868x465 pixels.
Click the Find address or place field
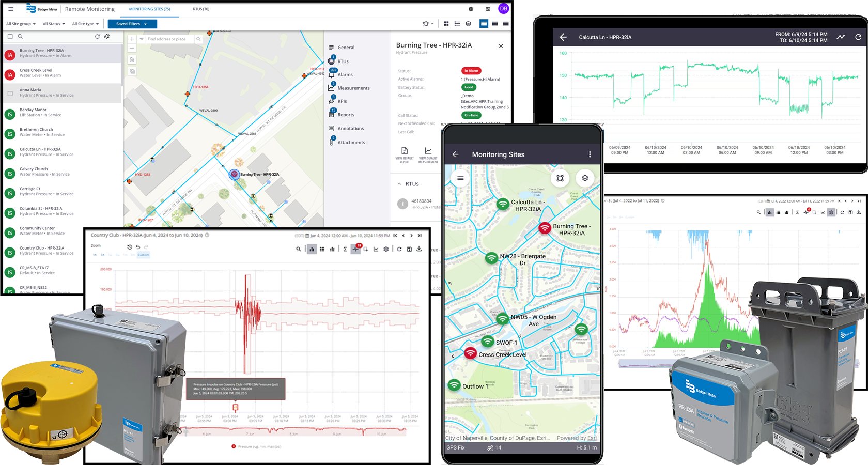pos(170,39)
